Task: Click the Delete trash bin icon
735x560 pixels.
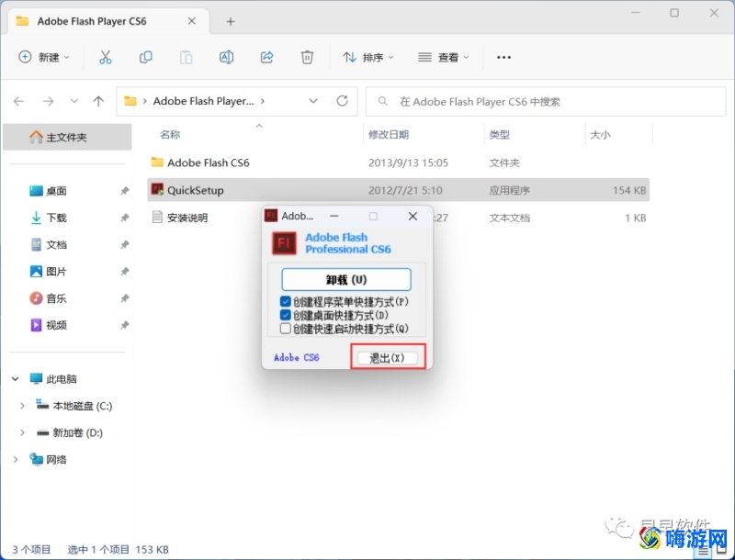Action: (x=307, y=57)
